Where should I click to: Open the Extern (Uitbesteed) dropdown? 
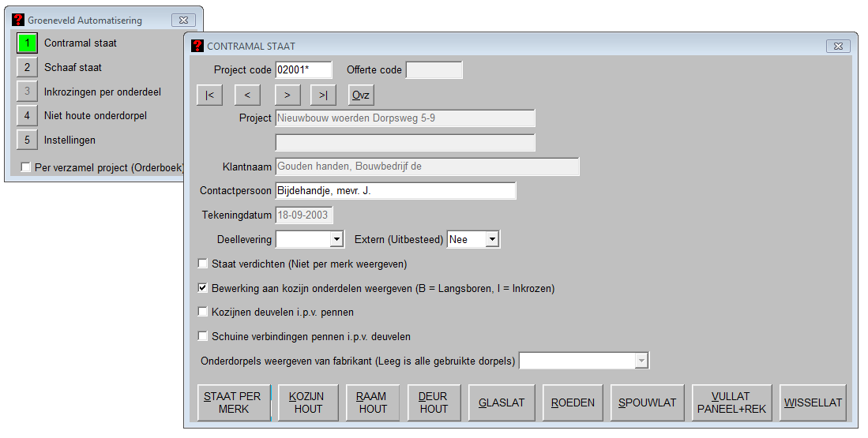tap(492, 239)
